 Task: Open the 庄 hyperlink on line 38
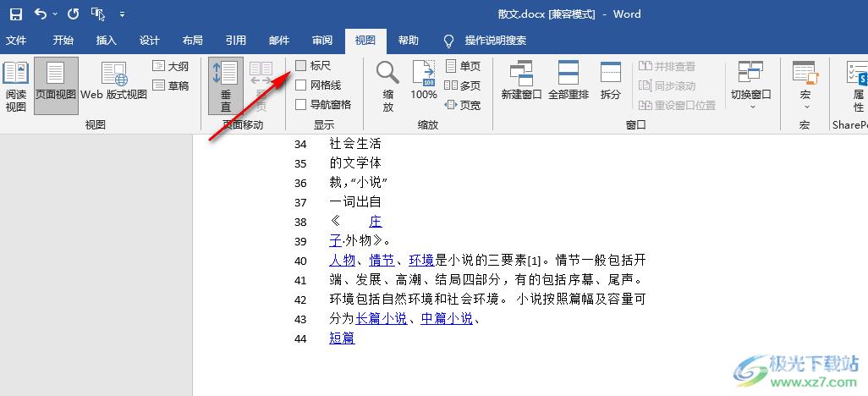pos(376,222)
